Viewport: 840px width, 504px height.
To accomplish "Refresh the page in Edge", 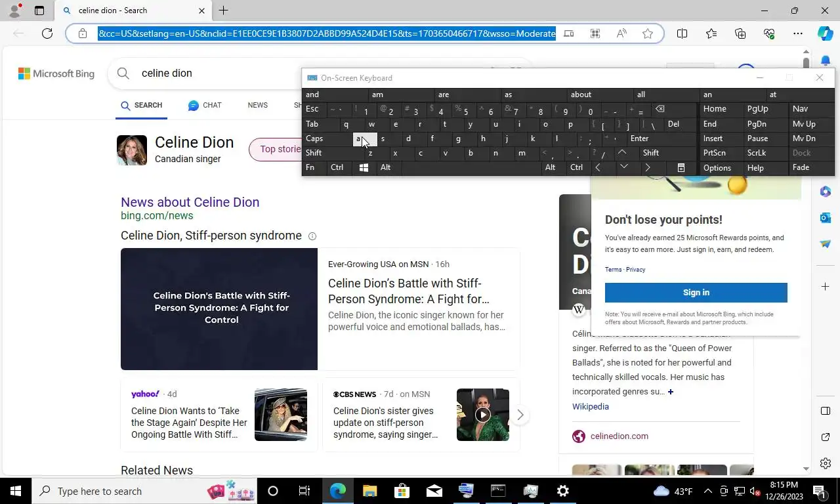I will (x=47, y=33).
